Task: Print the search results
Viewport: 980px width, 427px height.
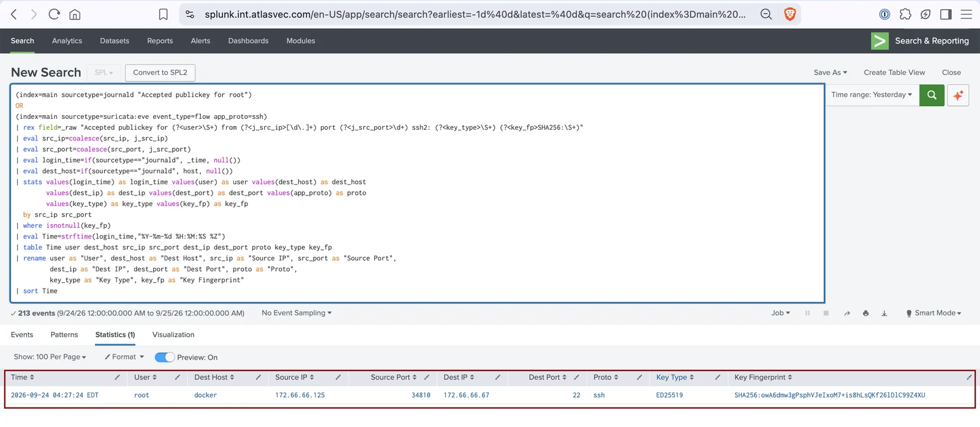Action: point(865,313)
